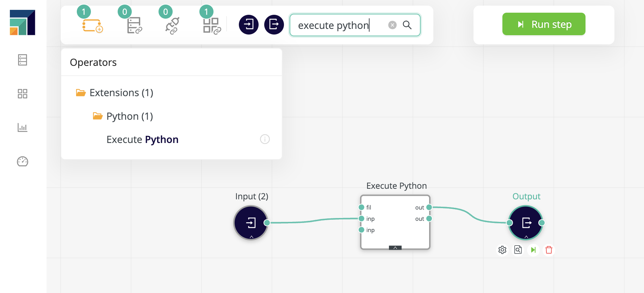Click the Output node left input port
The height and width of the screenshot is (293, 644).
point(509,223)
